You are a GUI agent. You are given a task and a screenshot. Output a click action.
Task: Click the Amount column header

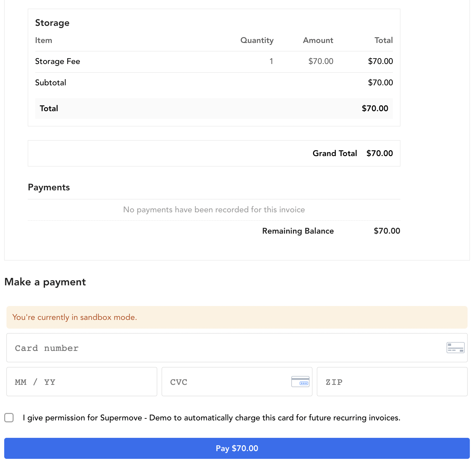point(318,40)
